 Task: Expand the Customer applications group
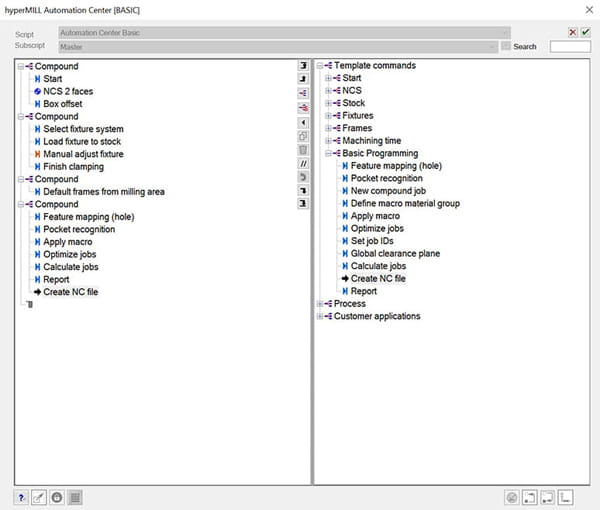pyautogui.click(x=320, y=316)
